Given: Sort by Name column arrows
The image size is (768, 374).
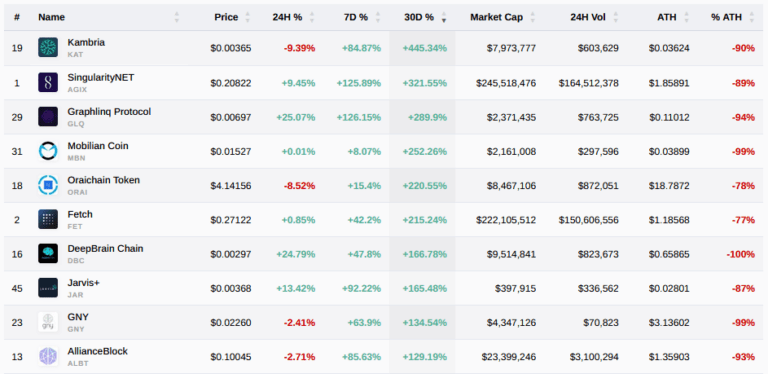Looking at the screenshot, I should [177, 18].
